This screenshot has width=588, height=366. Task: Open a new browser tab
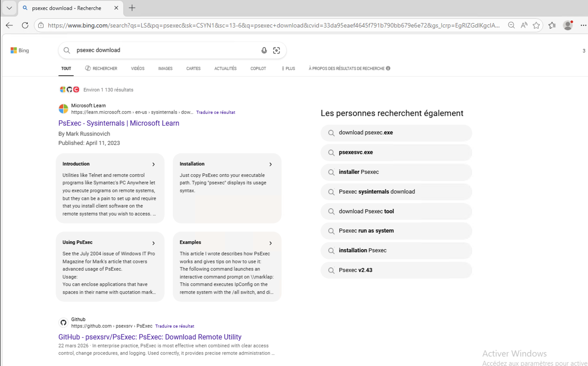point(132,8)
